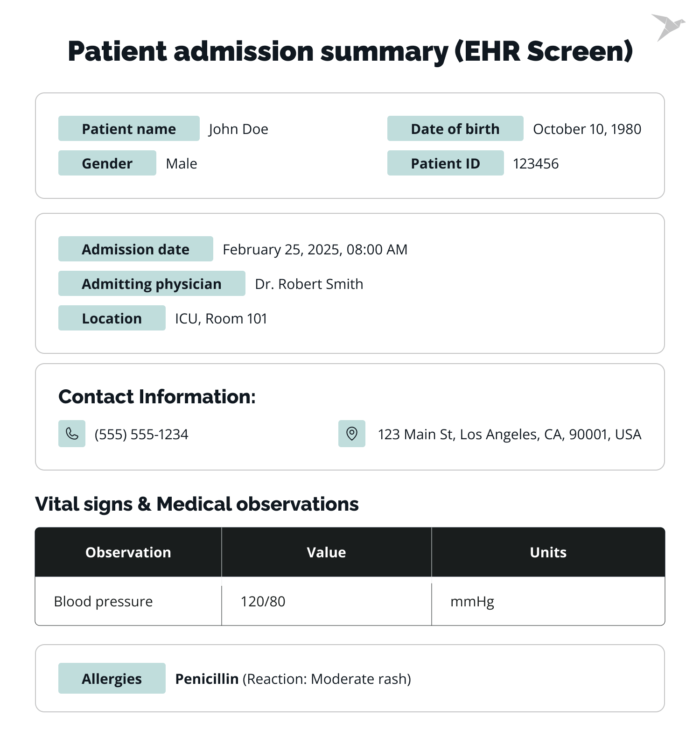Click the Date of birth label
The image size is (700, 745).
pyautogui.click(x=455, y=129)
